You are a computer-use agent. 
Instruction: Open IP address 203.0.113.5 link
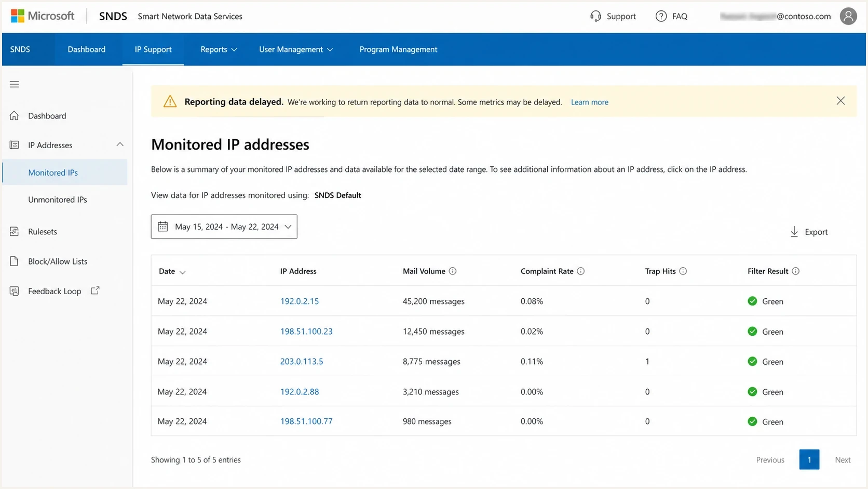click(302, 361)
